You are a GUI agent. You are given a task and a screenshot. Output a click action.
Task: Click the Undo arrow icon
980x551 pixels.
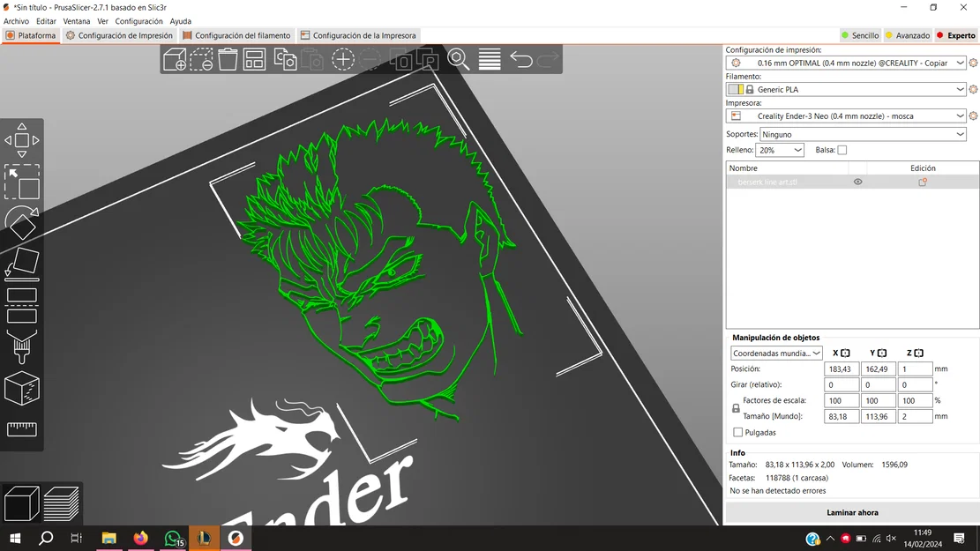point(521,59)
